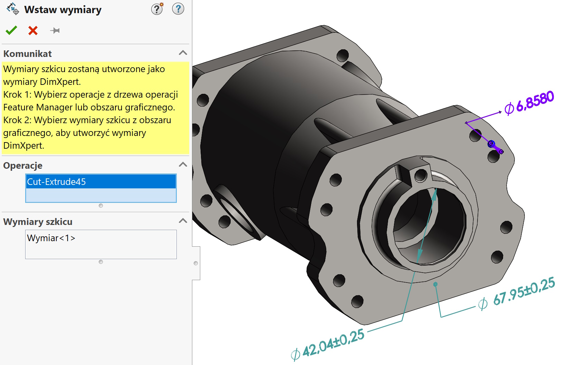Viewport: 588px width, 365px height.
Task: Click the resize handle below the Operacje list
Action: coord(101,206)
